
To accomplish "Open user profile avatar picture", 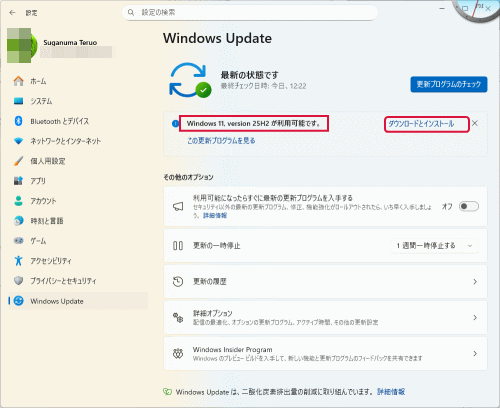I will (x=22, y=45).
